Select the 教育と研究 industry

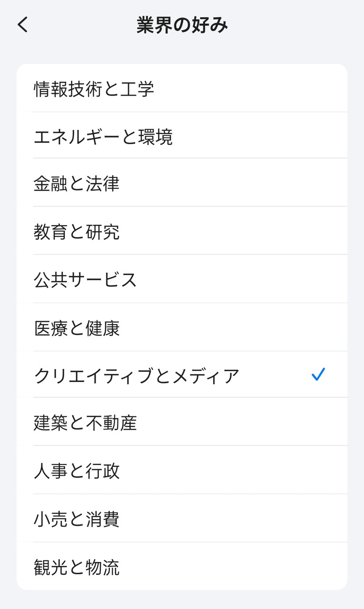77,232
